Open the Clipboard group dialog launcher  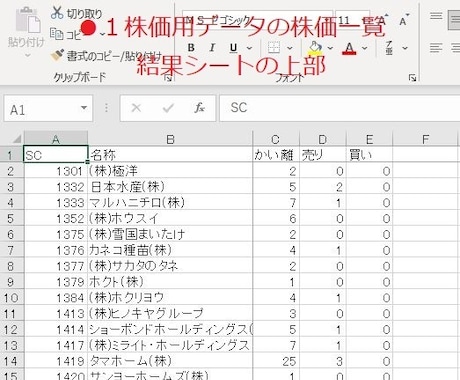click(169, 78)
